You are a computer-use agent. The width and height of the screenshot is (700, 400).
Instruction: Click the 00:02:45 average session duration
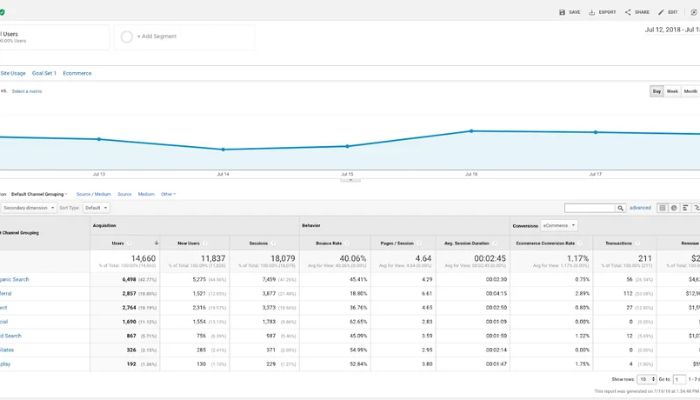pyautogui.click(x=490, y=258)
